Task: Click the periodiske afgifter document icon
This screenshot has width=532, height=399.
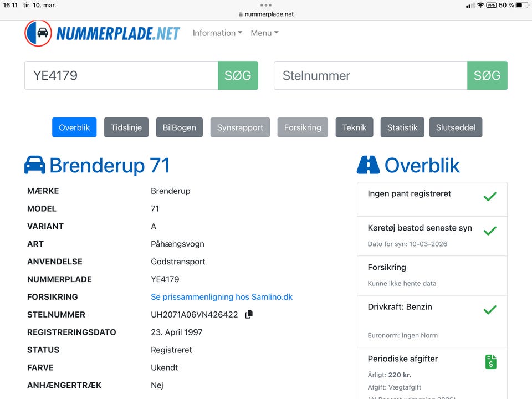Action: [490, 362]
